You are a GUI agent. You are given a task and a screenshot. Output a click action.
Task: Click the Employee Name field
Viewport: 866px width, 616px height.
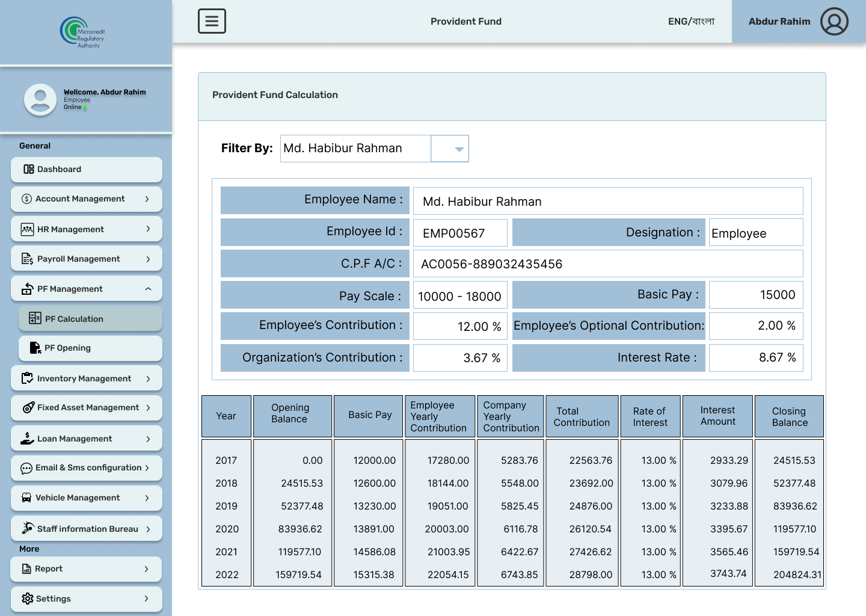tap(608, 201)
